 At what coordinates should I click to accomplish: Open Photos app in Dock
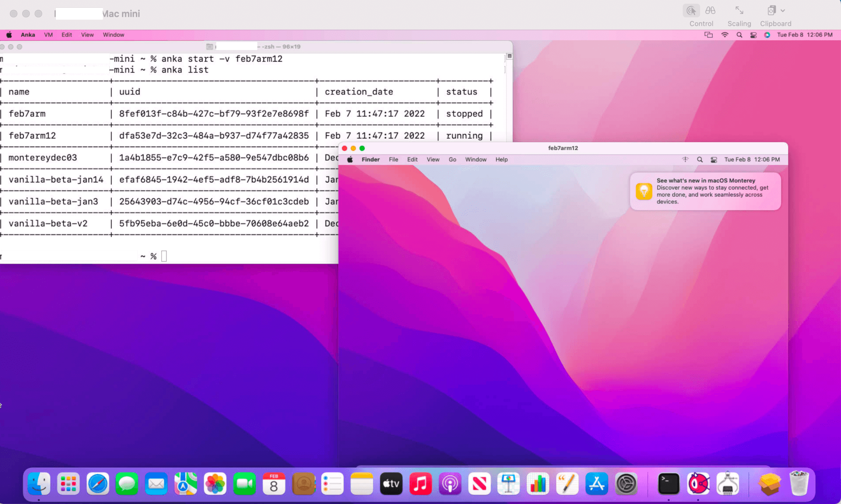tap(215, 483)
